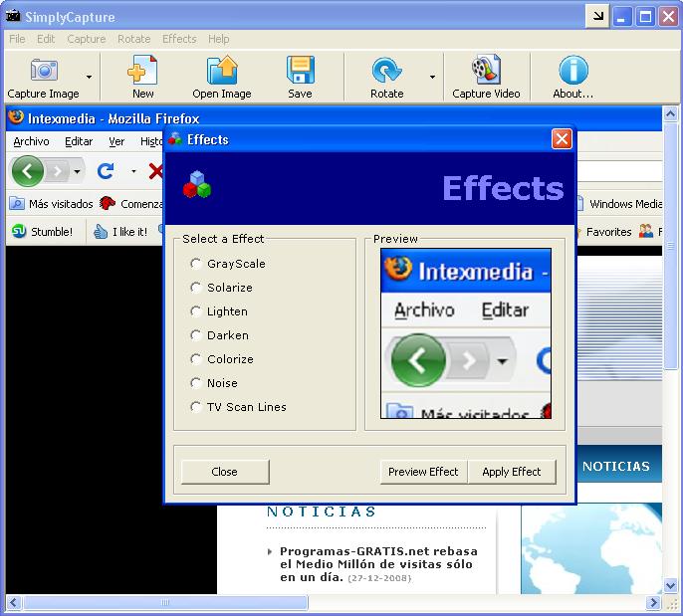Image resolution: width=683 pixels, height=616 pixels.
Task: Click the Archivo menu in captured Firefox
Action: (x=32, y=141)
